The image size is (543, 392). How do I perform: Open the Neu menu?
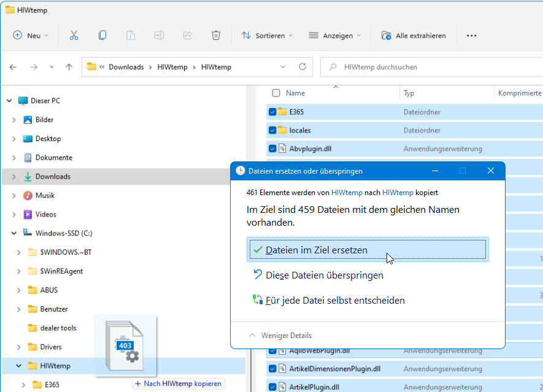tap(31, 36)
